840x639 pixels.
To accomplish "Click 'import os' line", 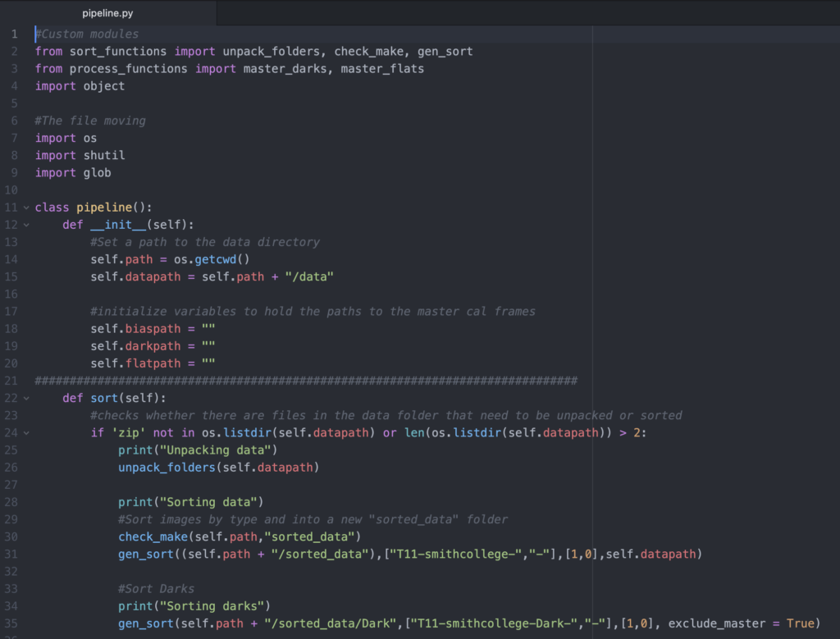I will [66, 138].
